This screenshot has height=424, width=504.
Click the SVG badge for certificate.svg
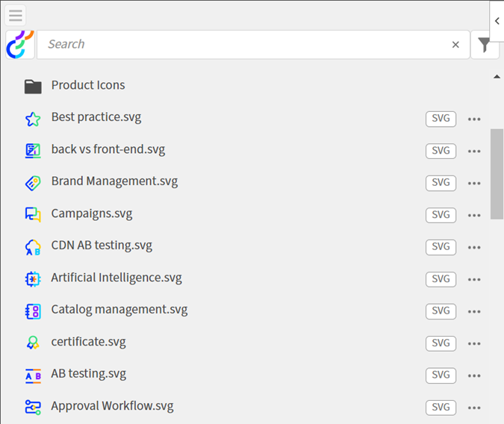441,343
